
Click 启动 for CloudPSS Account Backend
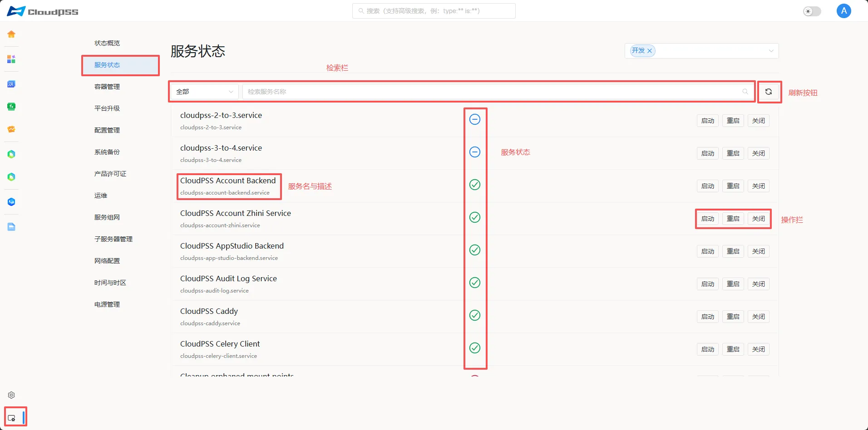[x=708, y=186]
